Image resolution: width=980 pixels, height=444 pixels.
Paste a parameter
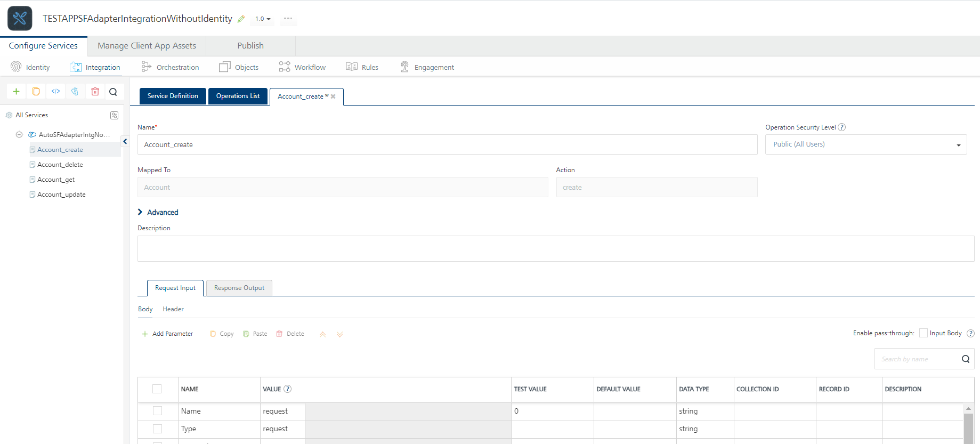255,334
